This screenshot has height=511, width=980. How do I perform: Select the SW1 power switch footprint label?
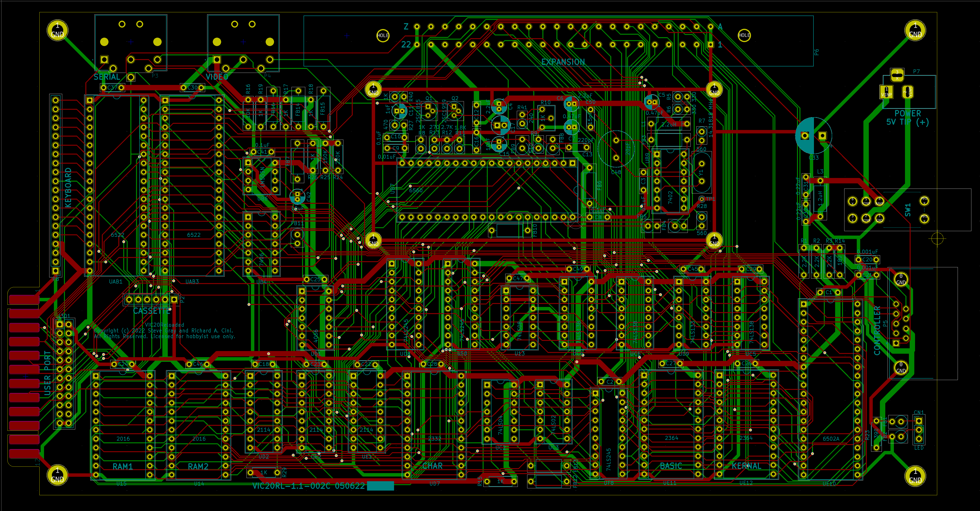point(908,210)
